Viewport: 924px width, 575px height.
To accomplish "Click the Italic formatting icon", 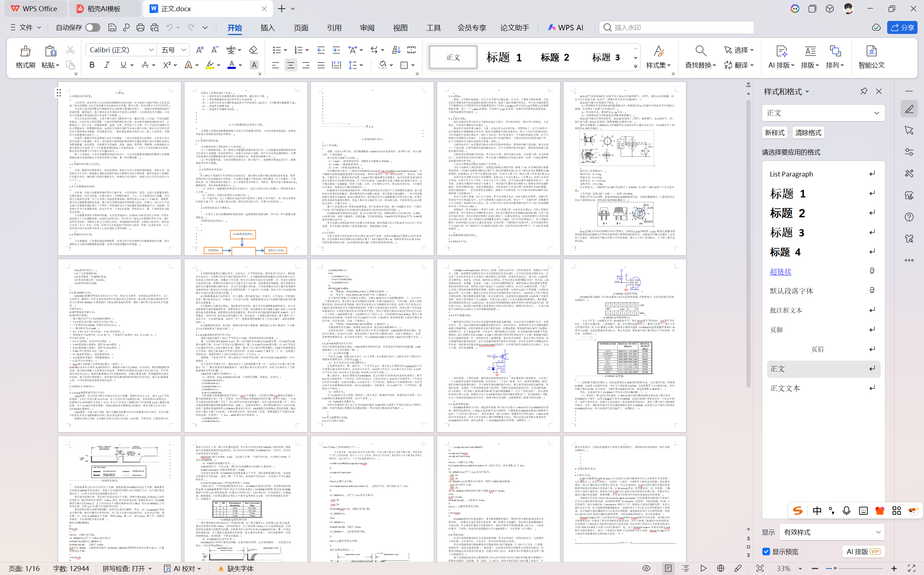I will [x=107, y=65].
